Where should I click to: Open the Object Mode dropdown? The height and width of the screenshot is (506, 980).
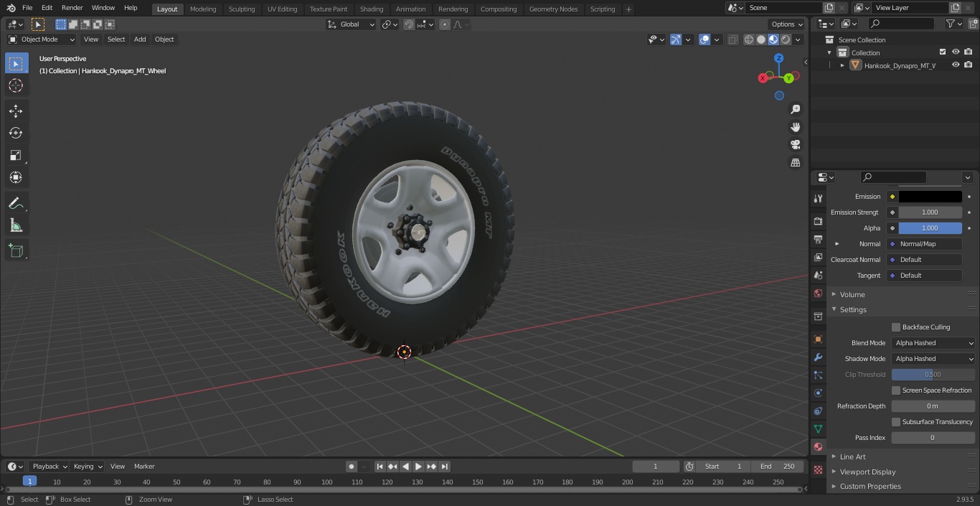click(x=42, y=39)
